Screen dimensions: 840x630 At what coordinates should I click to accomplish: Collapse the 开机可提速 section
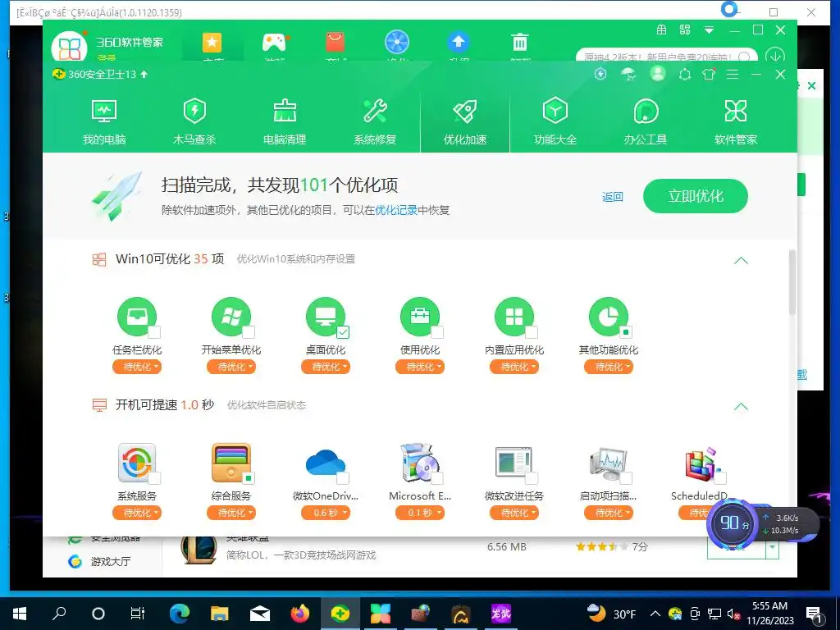[741, 406]
